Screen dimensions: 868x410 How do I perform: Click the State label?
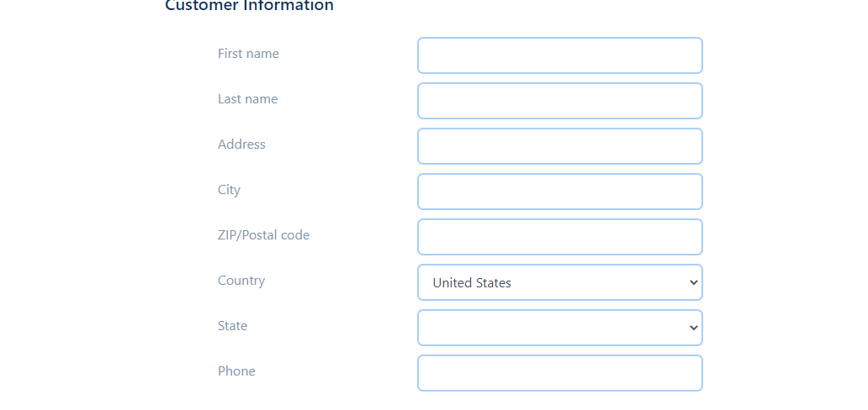232,326
